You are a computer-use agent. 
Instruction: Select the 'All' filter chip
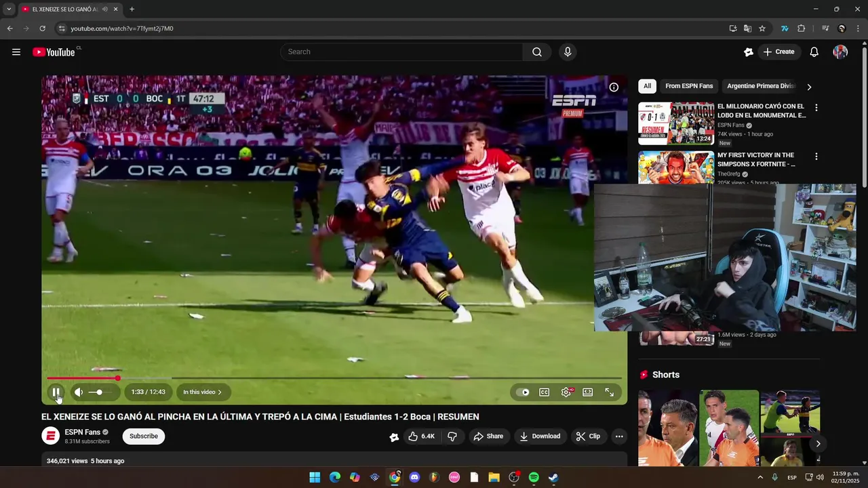(x=648, y=86)
